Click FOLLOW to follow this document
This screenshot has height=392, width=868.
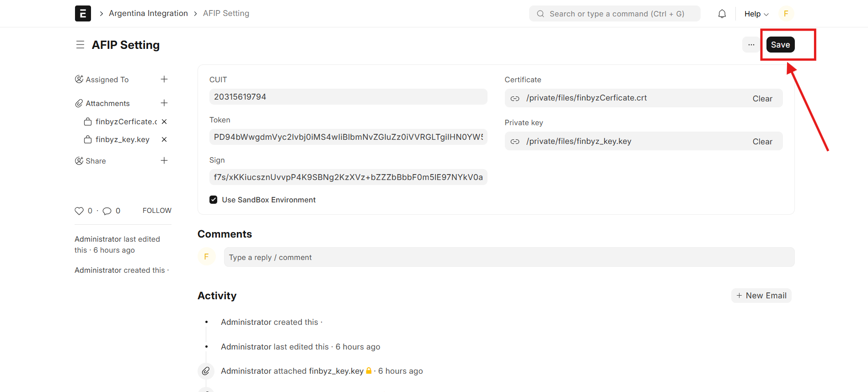click(x=157, y=211)
